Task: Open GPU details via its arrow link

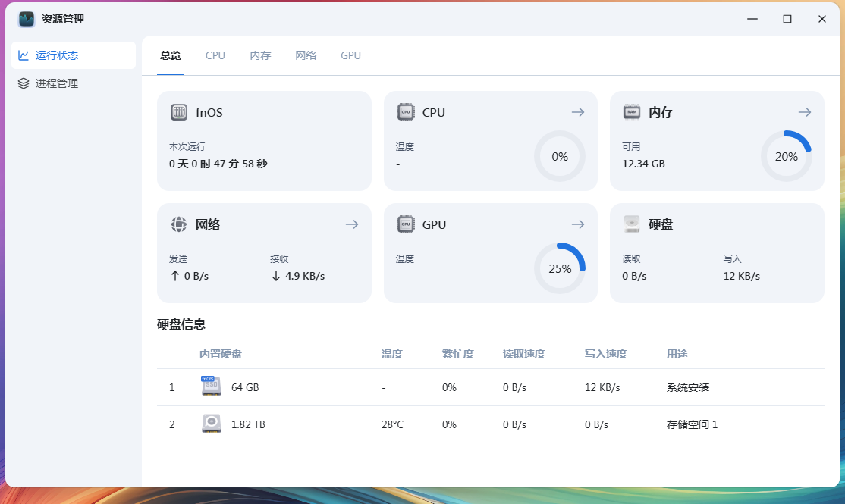Action: pyautogui.click(x=578, y=224)
